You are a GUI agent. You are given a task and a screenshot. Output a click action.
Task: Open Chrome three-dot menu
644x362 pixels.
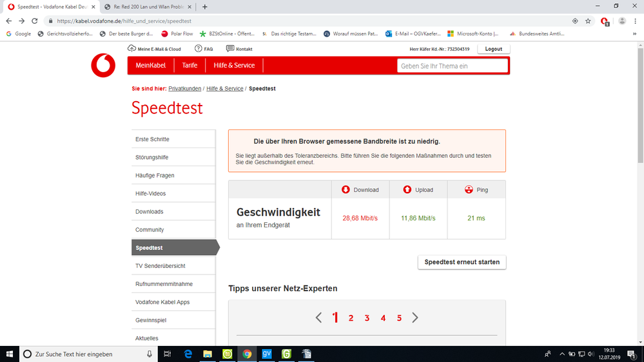(635, 21)
